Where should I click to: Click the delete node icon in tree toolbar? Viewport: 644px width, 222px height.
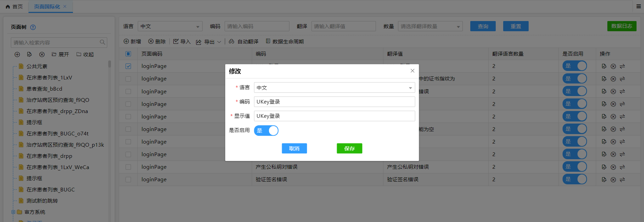tap(42, 54)
